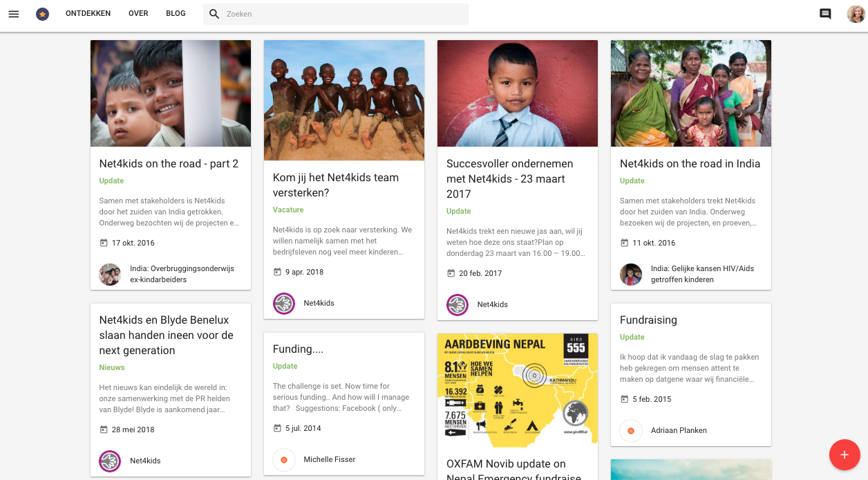
Task: Click calendar icon beside 28 mei 2018
Action: click(x=104, y=430)
